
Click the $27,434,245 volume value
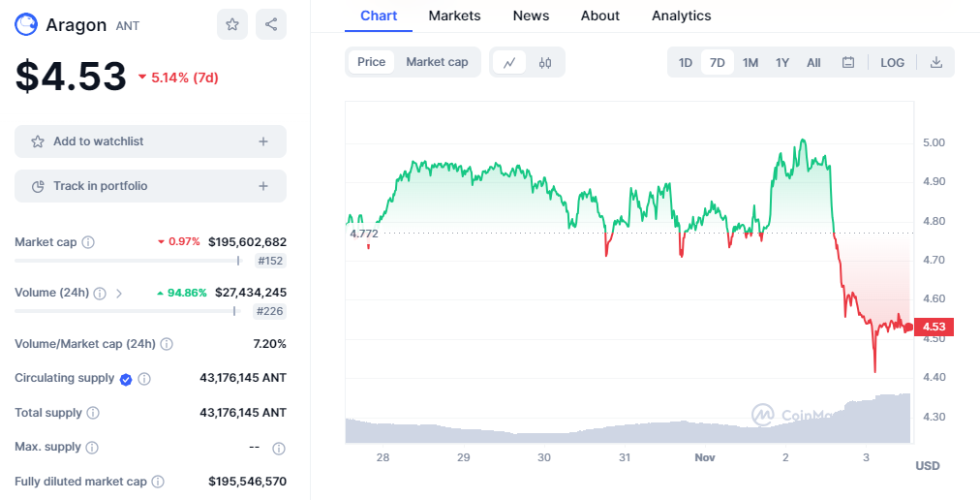(x=251, y=293)
